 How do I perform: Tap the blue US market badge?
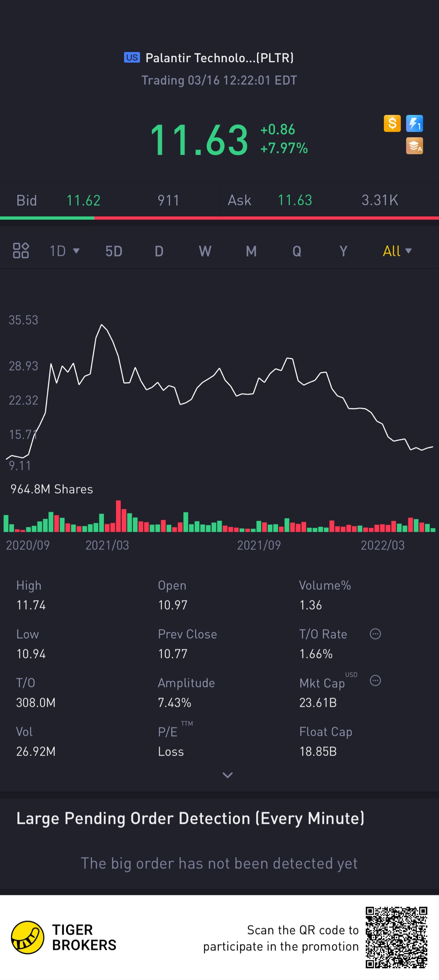tap(132, 57)
